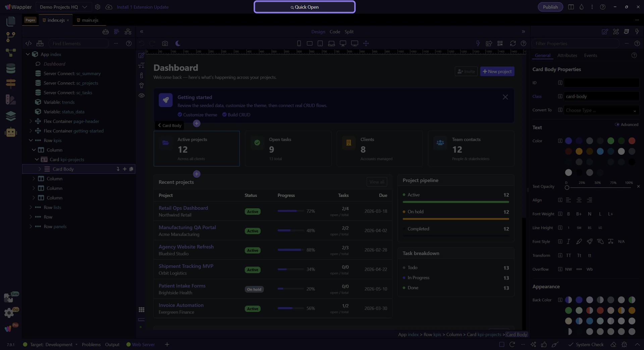Toggle dark mode with the moon icon

click(x=178, y=44)
